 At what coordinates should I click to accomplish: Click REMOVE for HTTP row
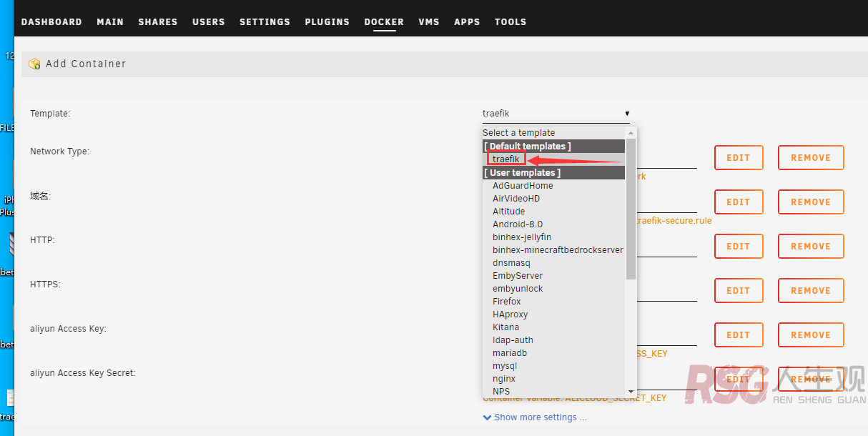click(811, 247)
